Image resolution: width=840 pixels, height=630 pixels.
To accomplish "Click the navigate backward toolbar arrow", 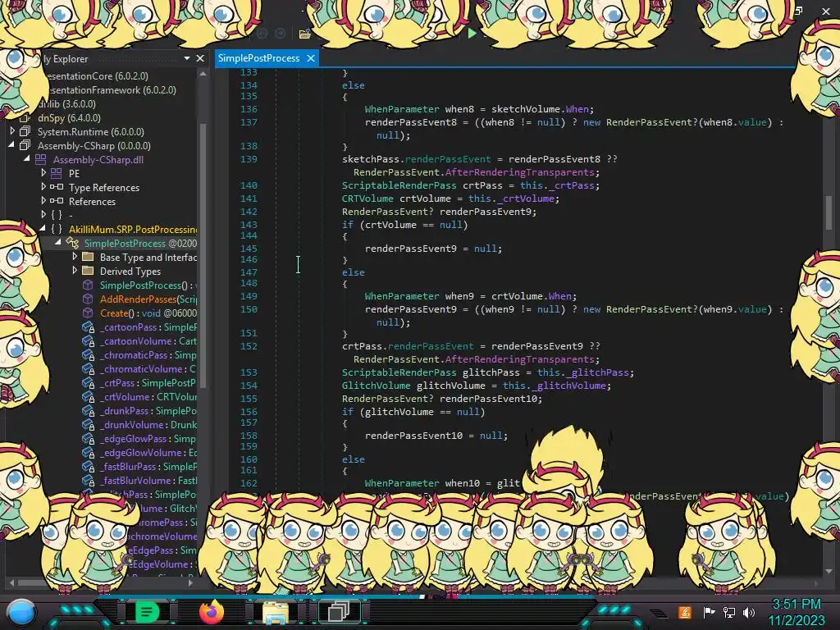I will [262, 34].
